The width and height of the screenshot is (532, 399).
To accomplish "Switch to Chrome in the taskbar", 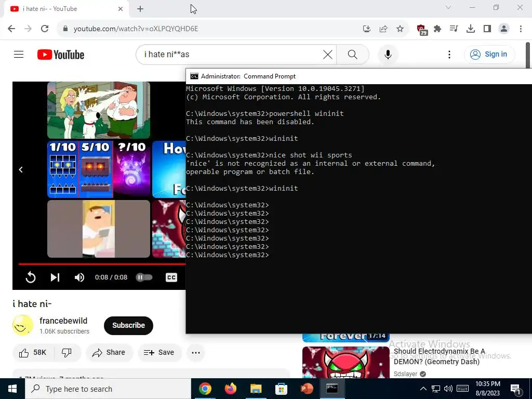I will click(205, 389).
